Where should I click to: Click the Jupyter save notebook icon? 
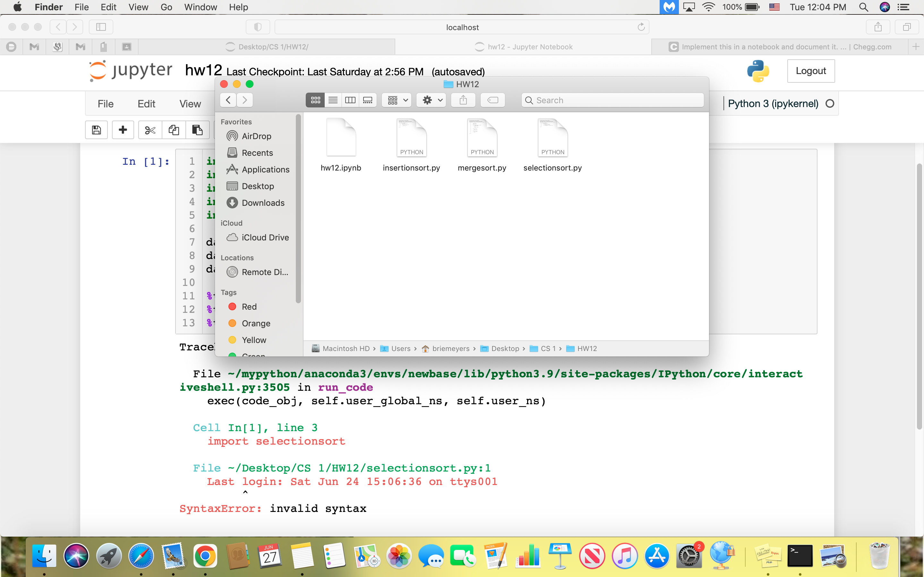(x=96, y=130)
